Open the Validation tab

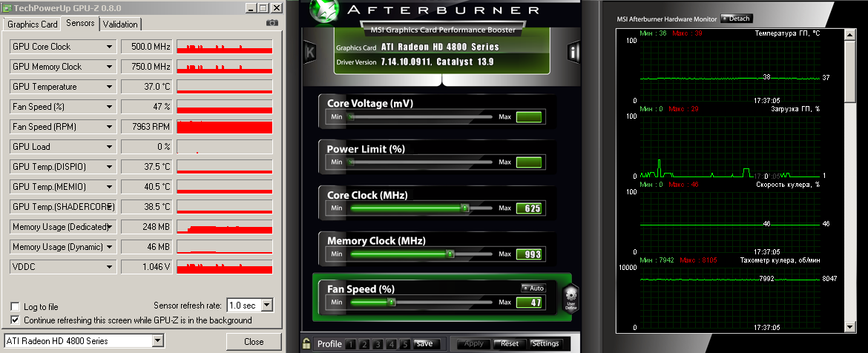(120, 24)
